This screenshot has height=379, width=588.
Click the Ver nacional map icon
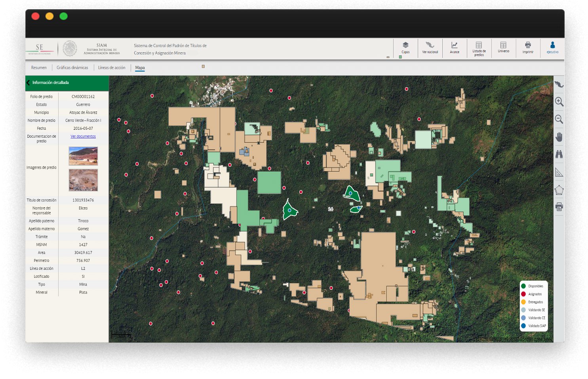click(x=430, y=47)
